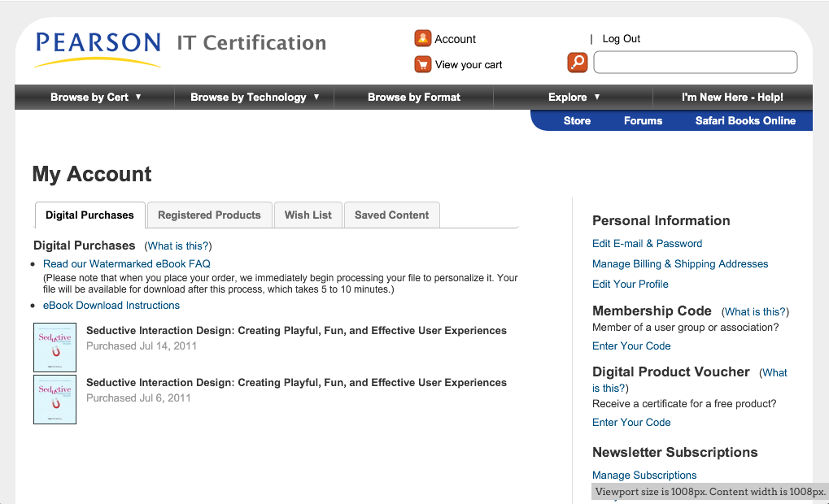
Task: Click View your cart link
Action: tap(469, 65)
